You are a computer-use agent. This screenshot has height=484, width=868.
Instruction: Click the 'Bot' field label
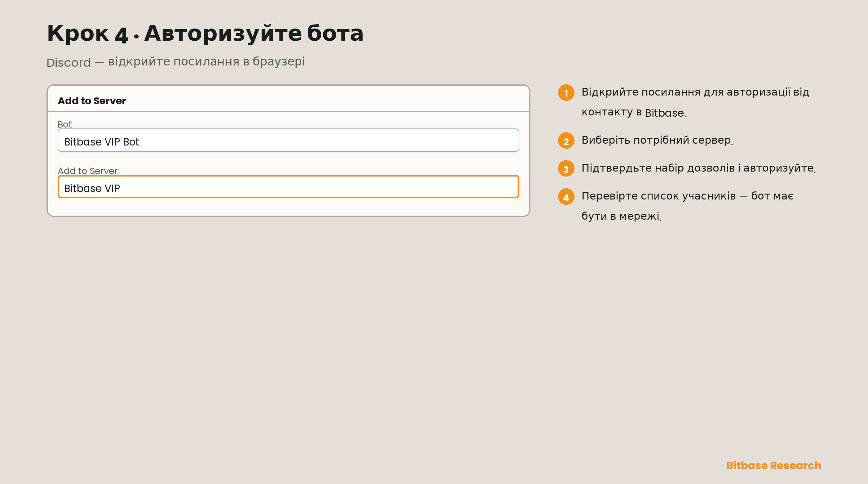point(64,124)
